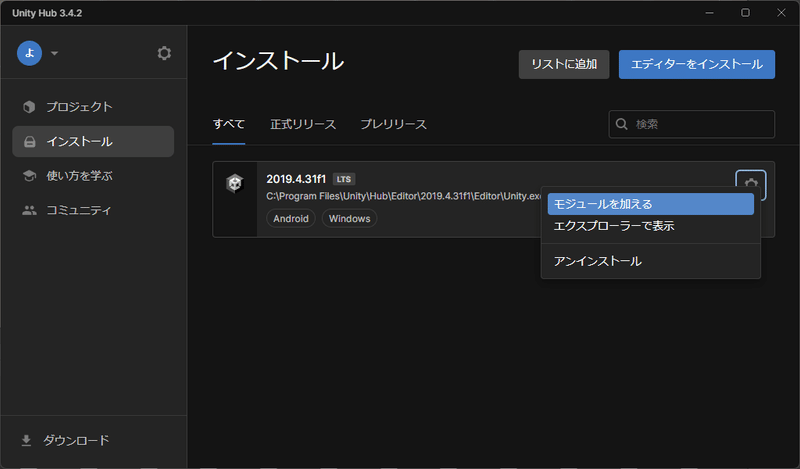This screenshot has height=469, width=800.
Task: Minimize the Unity Hub window
Action: [x=709, y=13]
